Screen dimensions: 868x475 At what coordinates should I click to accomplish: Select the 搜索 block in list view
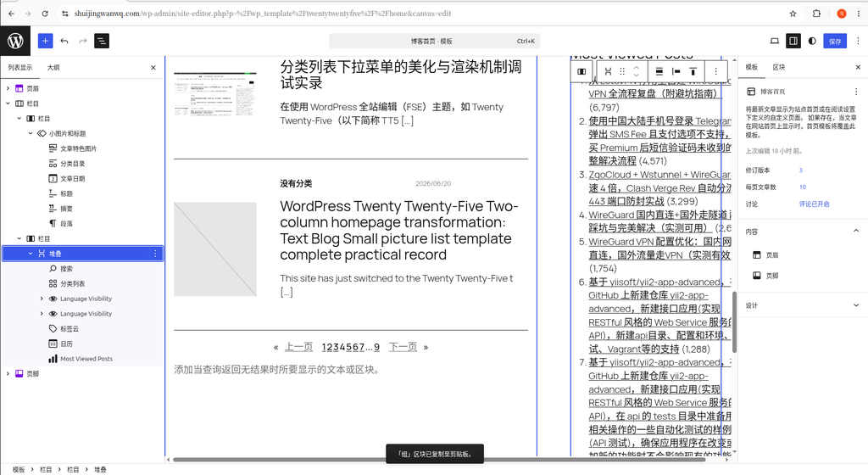tap(83, 269)
